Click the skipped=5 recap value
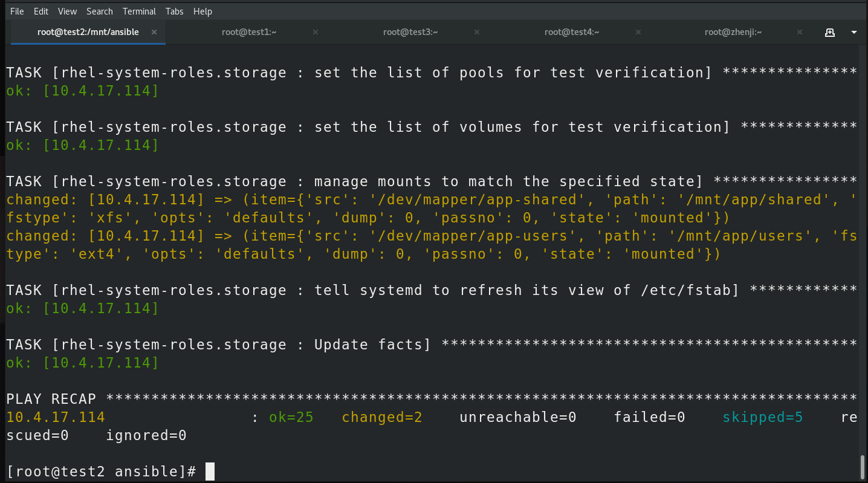This screenshot has width=868, height=483. point(763,417)
